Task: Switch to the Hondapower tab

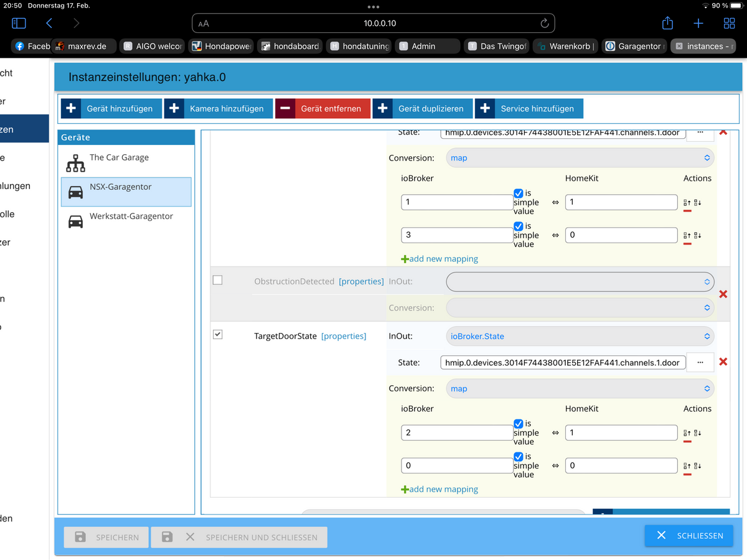Action: 222,46
